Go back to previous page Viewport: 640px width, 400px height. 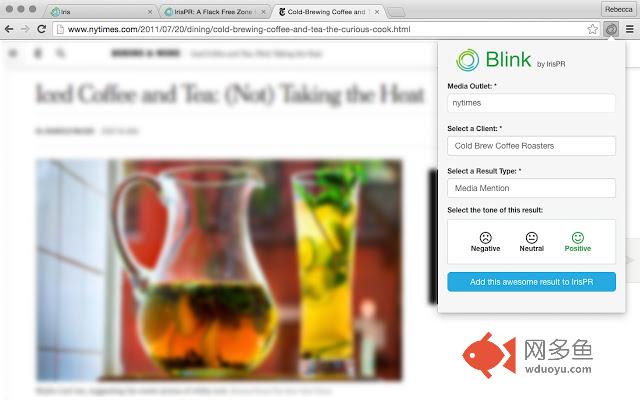pos(9,29)
